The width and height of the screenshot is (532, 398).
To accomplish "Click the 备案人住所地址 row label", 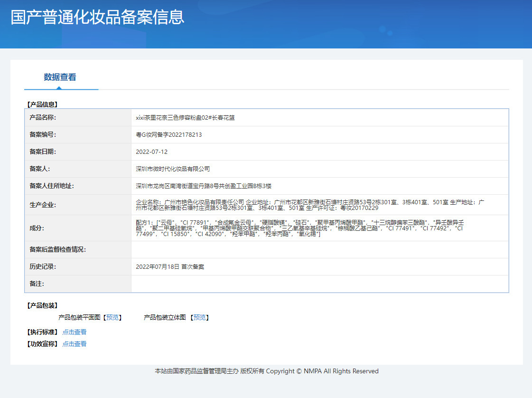I will (x=52, y=186).
